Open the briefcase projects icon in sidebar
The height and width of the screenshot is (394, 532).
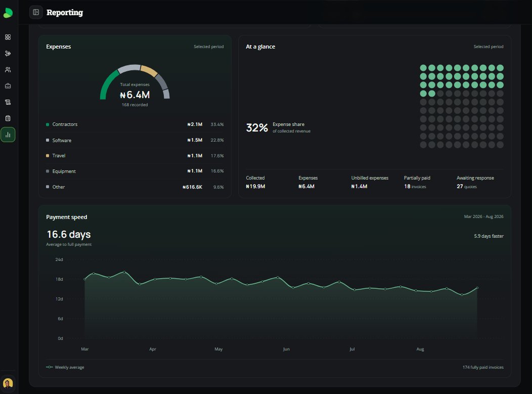click(8, 86)
